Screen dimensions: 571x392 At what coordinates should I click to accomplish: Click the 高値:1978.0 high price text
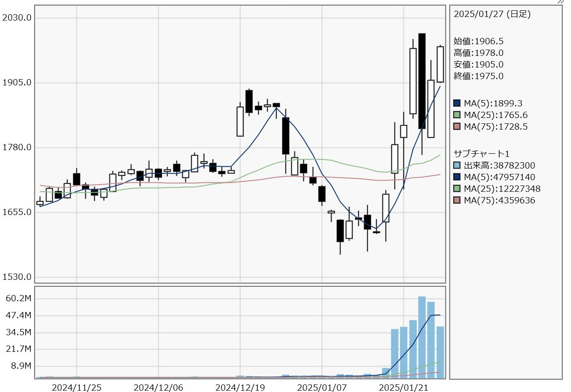click(x=479, y=53)
